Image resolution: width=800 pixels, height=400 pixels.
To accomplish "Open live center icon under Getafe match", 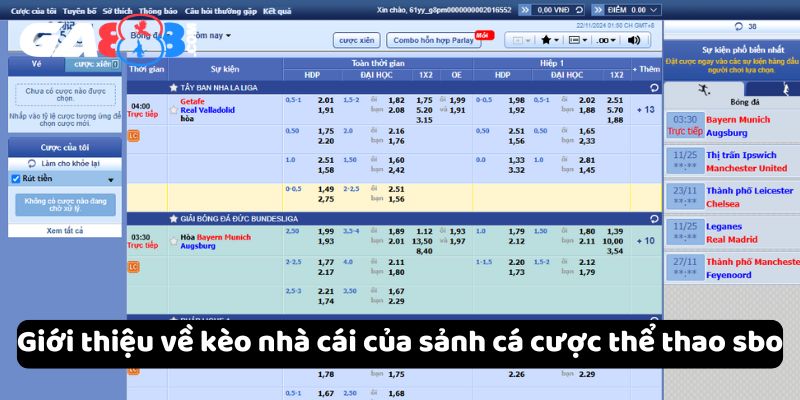I will 133,136.
